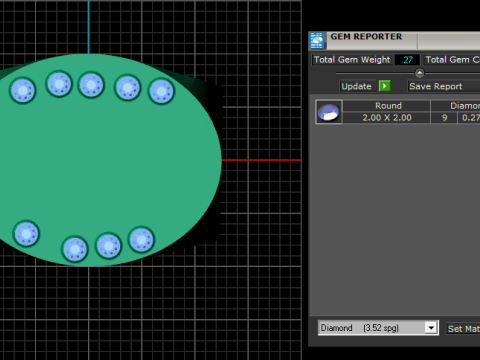Click the panel collapse arrow handle on divider
This screenshot has width=480, height=360.
tap(419, 73)
